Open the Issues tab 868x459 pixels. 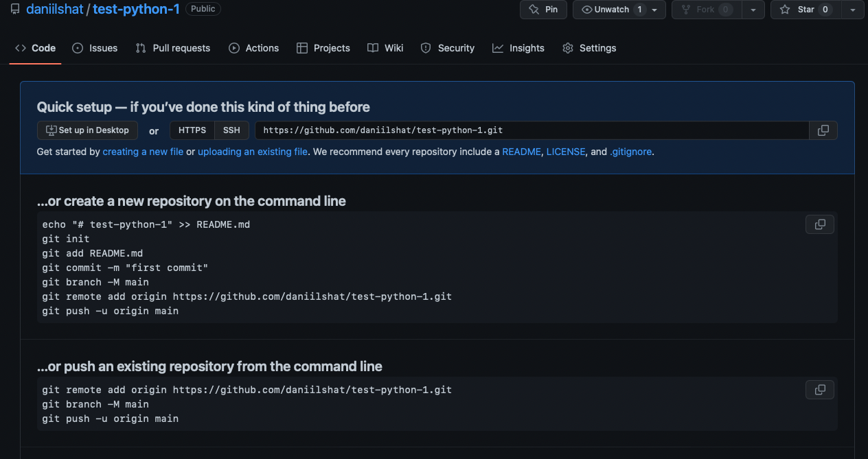point(95,48)
